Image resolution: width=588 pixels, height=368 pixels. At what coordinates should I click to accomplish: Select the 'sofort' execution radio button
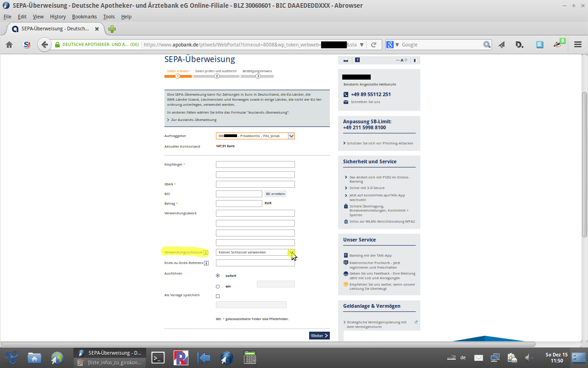click(x=218, y=276)
